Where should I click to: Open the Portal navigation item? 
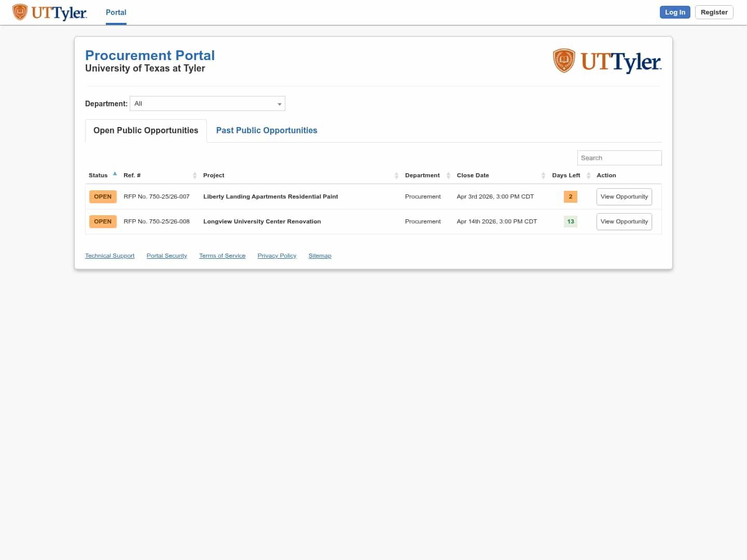[116, 12]
